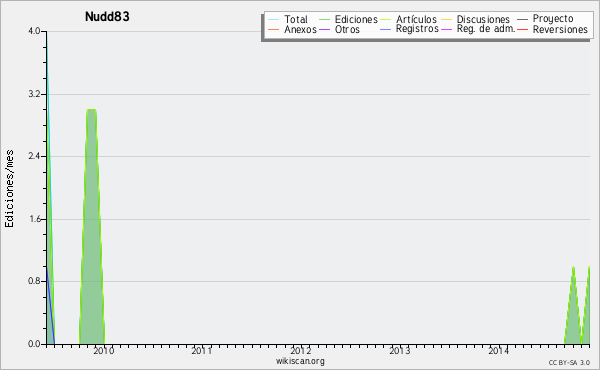Select the Reversiones legend entry
The height and width of the screenshot is (370, 600).
click(x=560, y=29)
